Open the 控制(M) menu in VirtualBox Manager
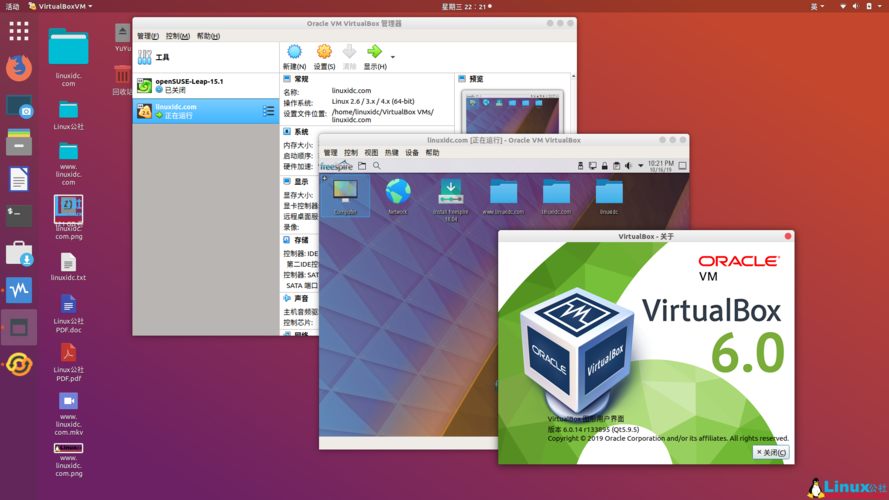 (177, 36)
